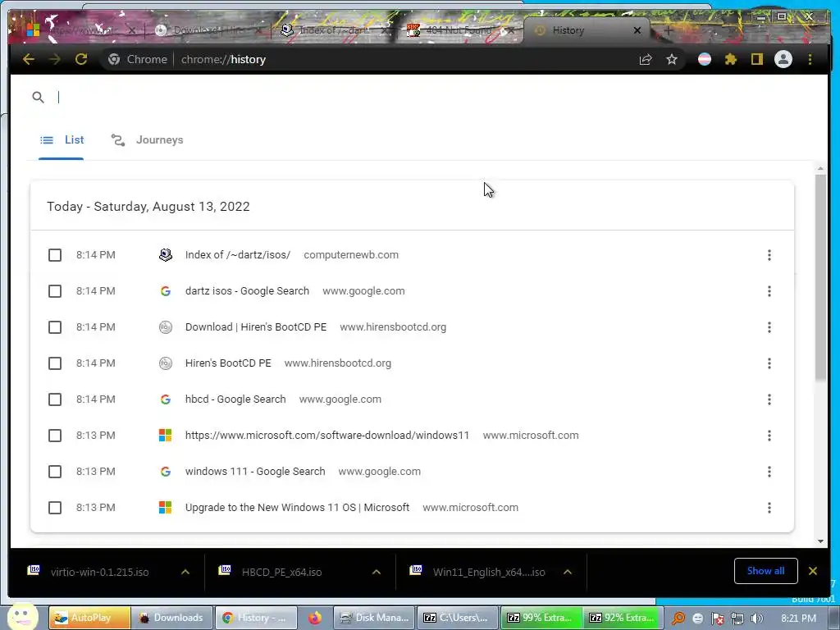Click the history page vertical scrollbar thumb
840x630 pixels.
click(x=820, y=277)
